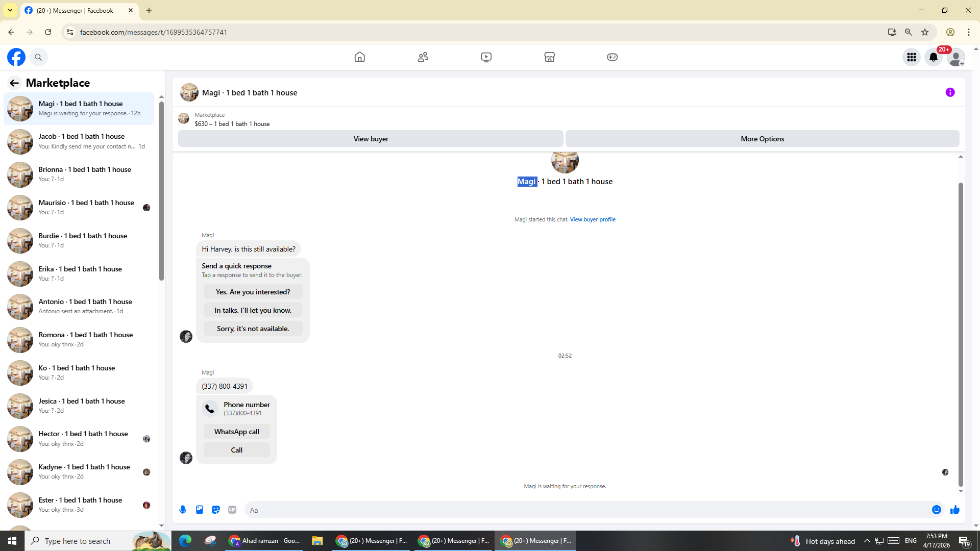The width and height of the screenshot is (980, 551).
Task: Send a thumbs up like
Action: click(x=954, y=510)
